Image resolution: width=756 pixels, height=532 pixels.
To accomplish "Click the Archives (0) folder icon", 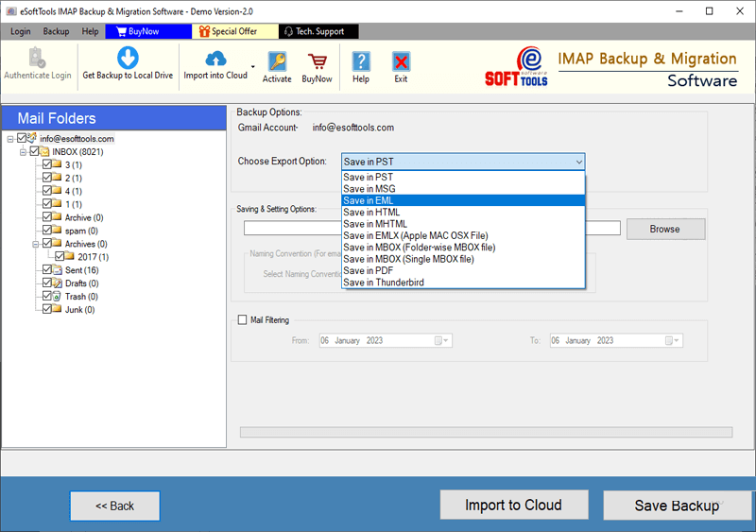I will click(x=57, y=243).
